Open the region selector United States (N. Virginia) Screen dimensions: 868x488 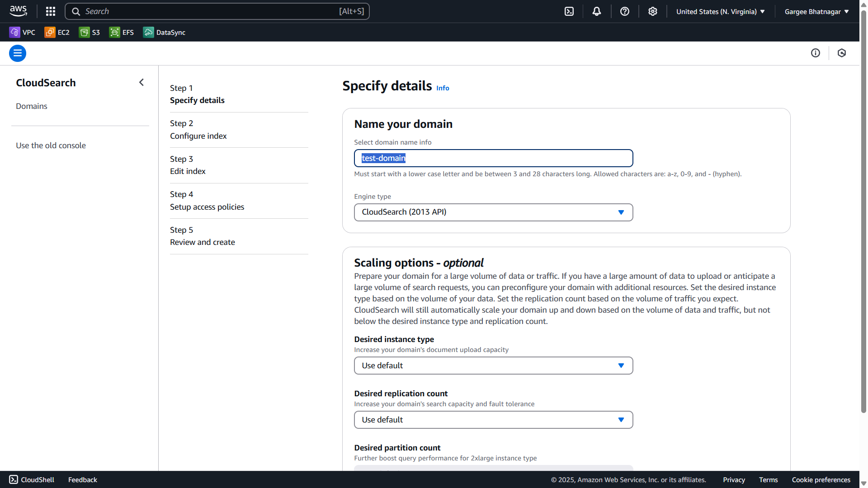pyautogui.click(x=721, y=12)
